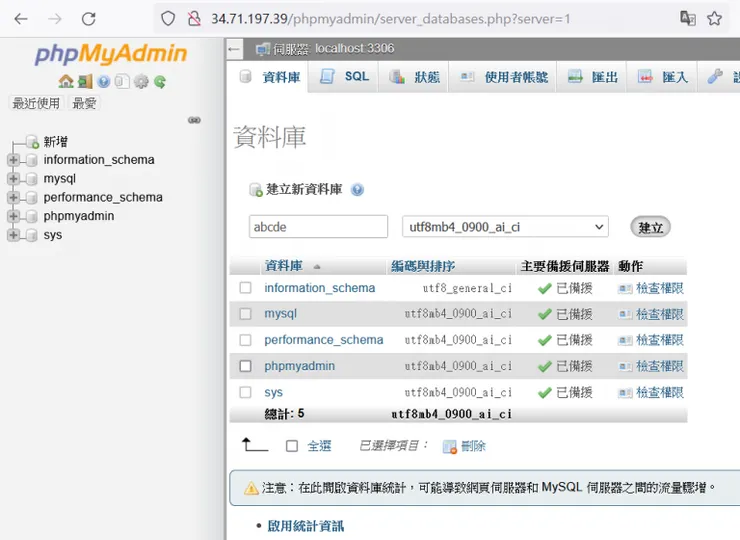Expand information_schema in the tree

click(13, 160)
